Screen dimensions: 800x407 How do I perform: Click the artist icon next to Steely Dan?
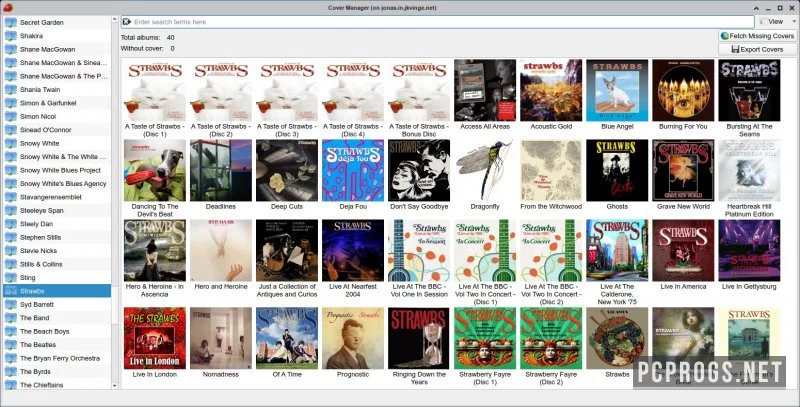(x=11, y=224)
